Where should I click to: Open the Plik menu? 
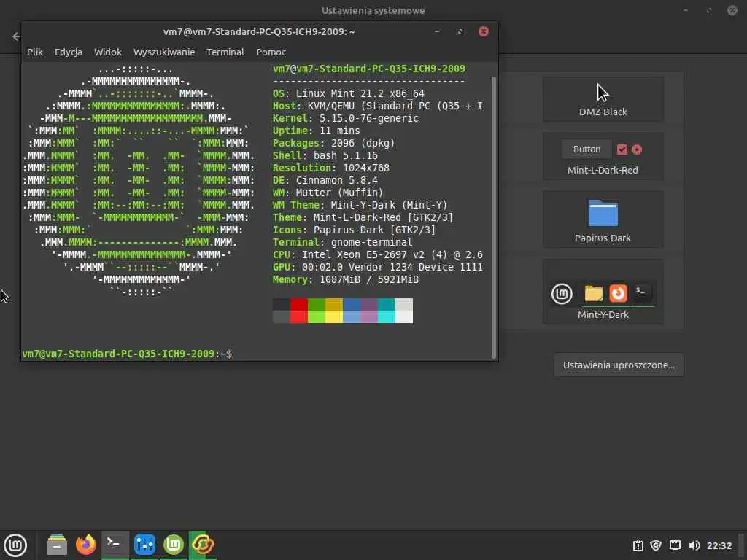click(x=35, y=52)
